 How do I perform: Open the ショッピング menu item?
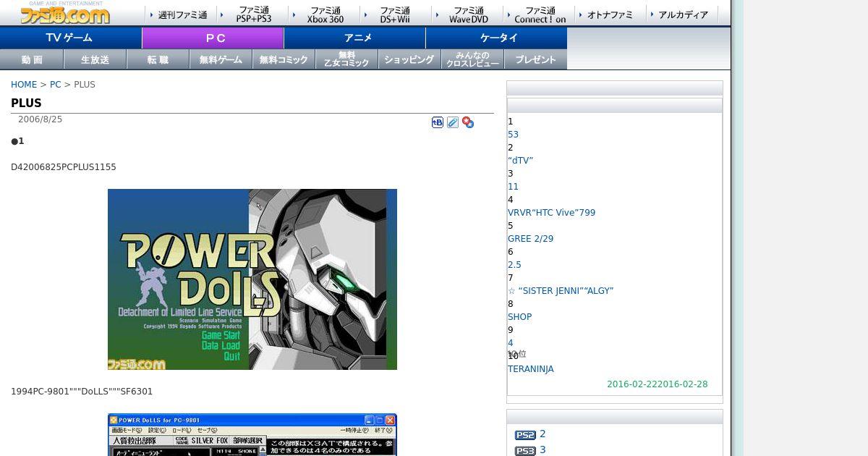click(409, 59)
